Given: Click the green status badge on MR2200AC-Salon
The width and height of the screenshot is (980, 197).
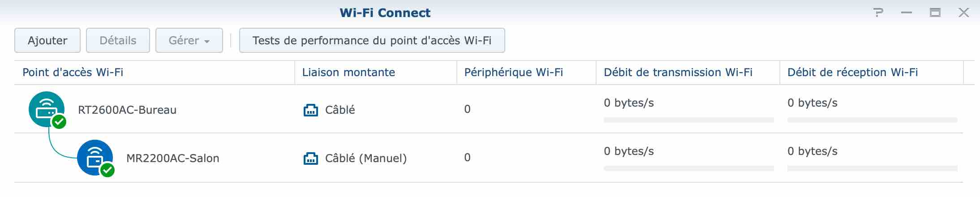Looking at the screenshot, I should 107,170.
